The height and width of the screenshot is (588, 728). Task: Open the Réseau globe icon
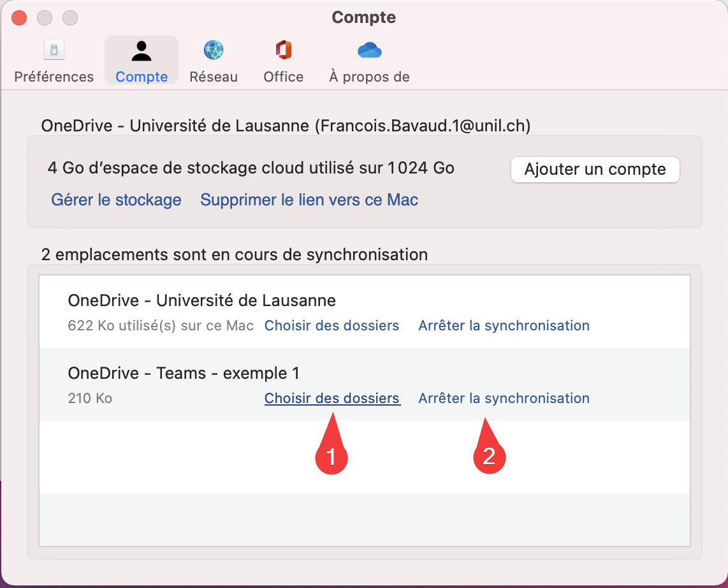coord(214,50)
